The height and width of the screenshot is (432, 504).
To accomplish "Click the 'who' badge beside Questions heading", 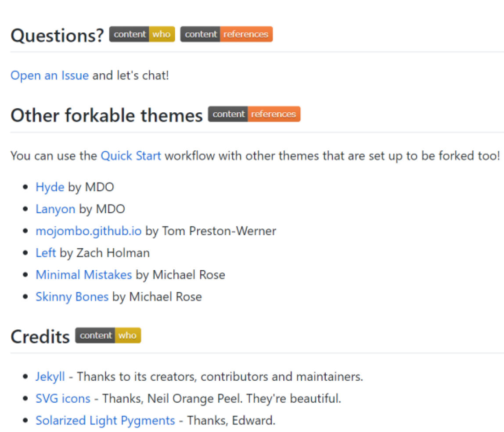I will [162, 34].
